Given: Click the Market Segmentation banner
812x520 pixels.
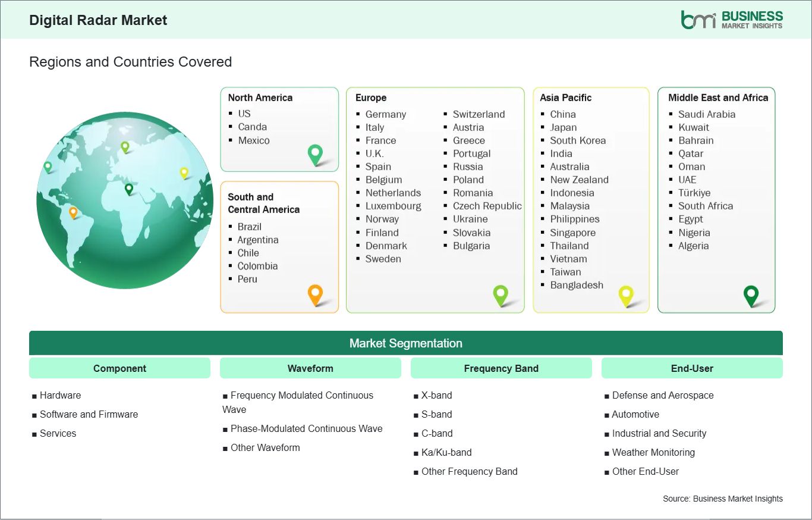Looking at the screenshot, I should click(x=406, y=343).
